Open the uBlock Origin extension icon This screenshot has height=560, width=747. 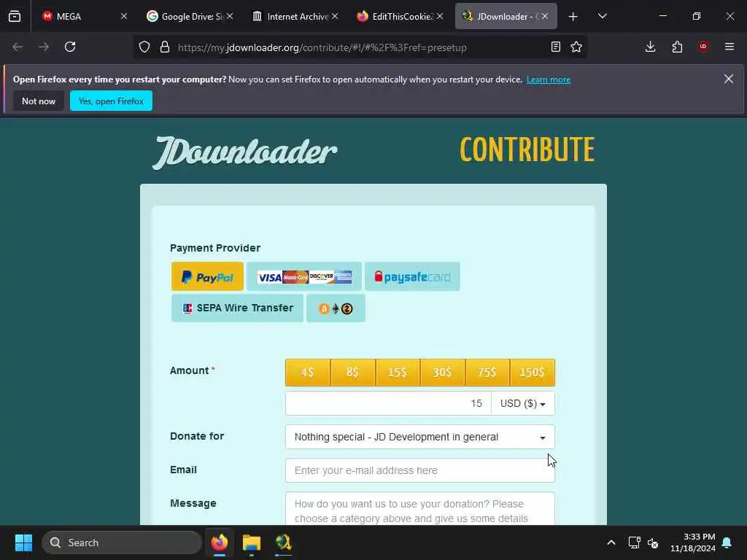point(703,47)
